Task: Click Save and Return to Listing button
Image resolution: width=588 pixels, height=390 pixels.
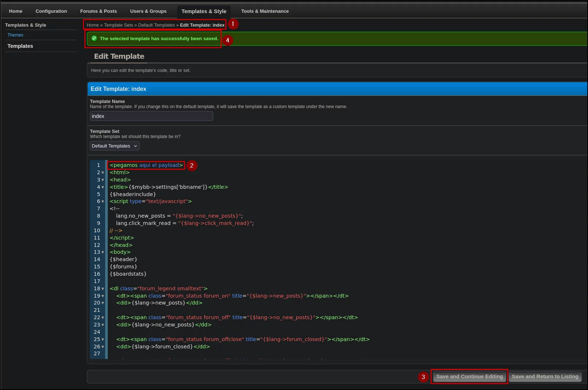Action: [x=545, y=376]
